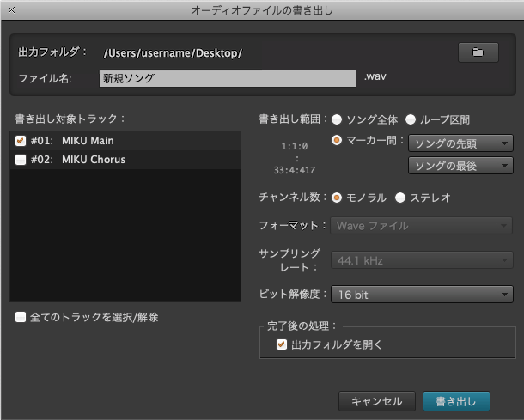
Task: Select ソング全体 export range option
Action: pos(338,119)
